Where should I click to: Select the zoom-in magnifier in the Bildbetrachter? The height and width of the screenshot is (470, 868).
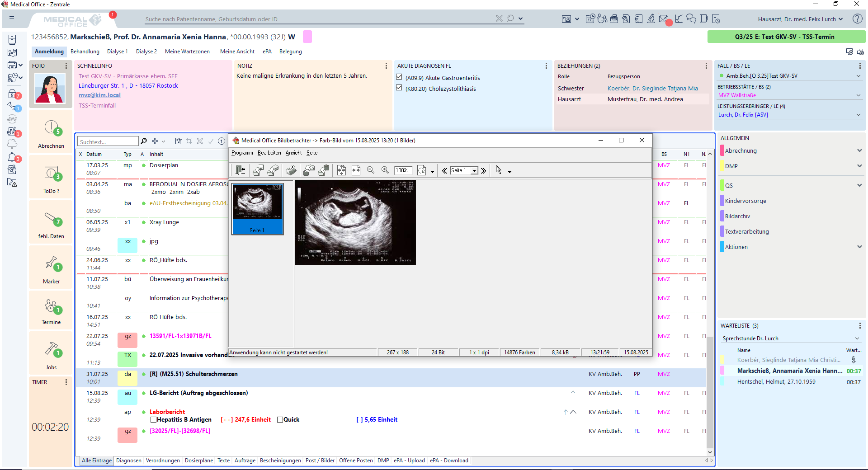(385, 170)
